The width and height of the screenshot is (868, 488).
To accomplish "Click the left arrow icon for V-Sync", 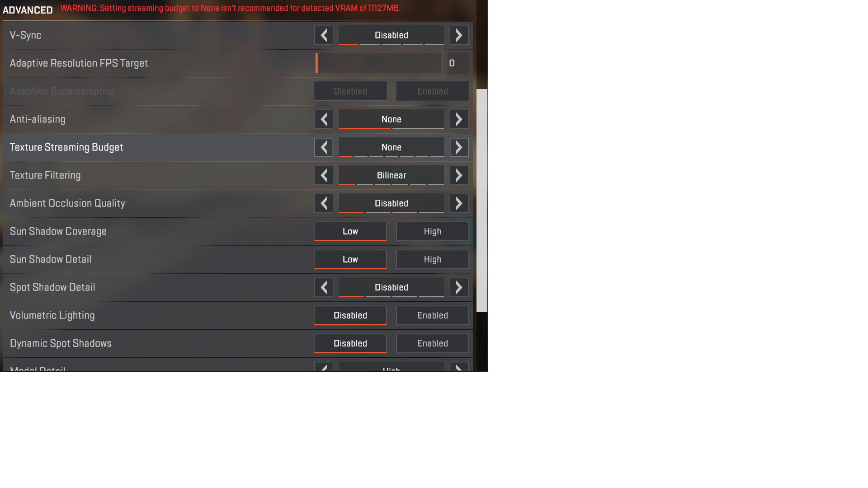I will pyautogui.click(x=324, y=35).
